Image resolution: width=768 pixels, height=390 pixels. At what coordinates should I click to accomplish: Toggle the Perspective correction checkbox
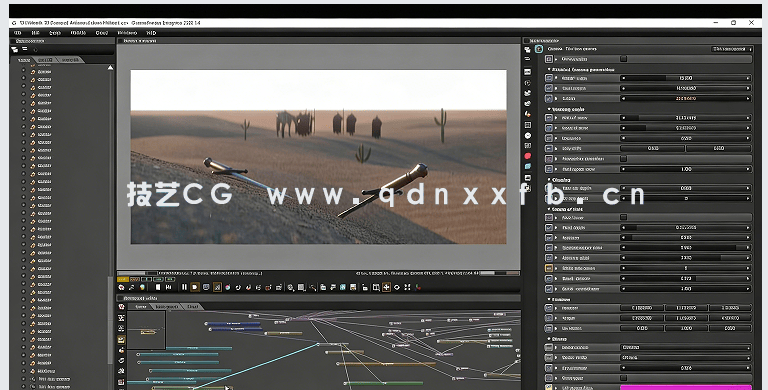tap(624, 159)
